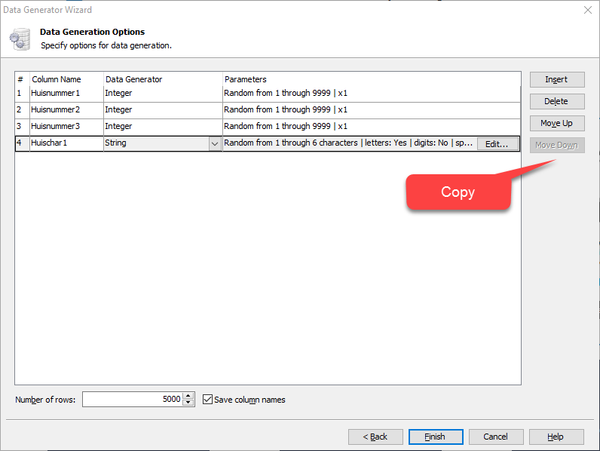Open Help for the wizard
600x451 pixels.
click(x=556, y=436)
